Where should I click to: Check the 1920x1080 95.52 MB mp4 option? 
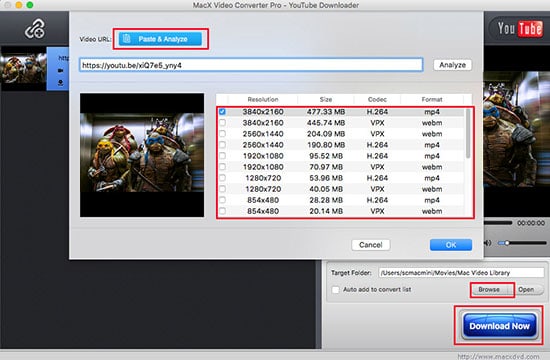coord(222,156)
